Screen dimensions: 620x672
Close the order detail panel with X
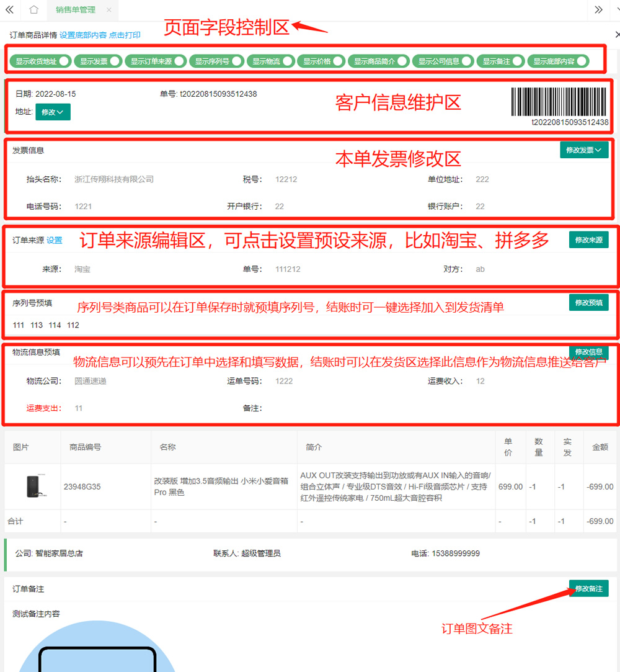click(617, 34)
